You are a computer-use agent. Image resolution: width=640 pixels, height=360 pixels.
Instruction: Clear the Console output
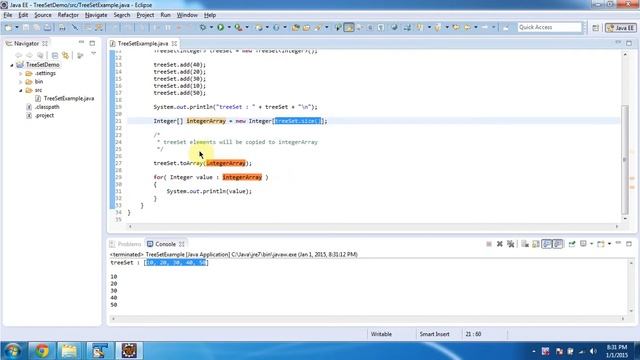525,244
